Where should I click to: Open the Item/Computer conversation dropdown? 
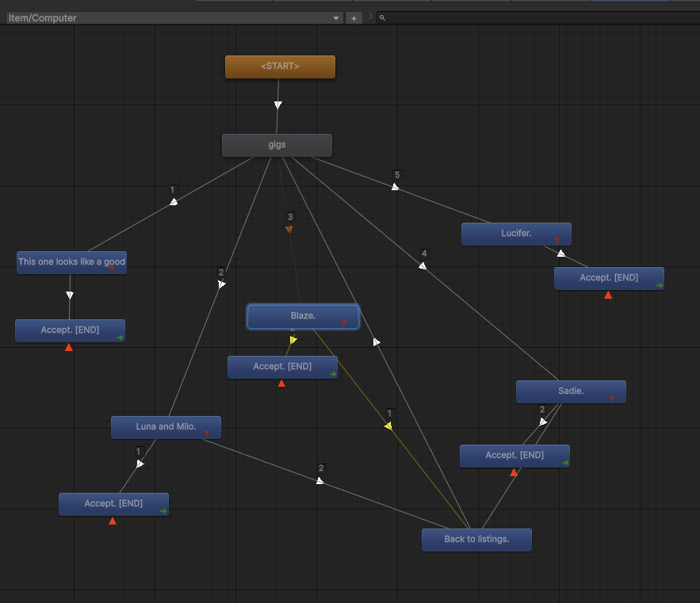174,18
